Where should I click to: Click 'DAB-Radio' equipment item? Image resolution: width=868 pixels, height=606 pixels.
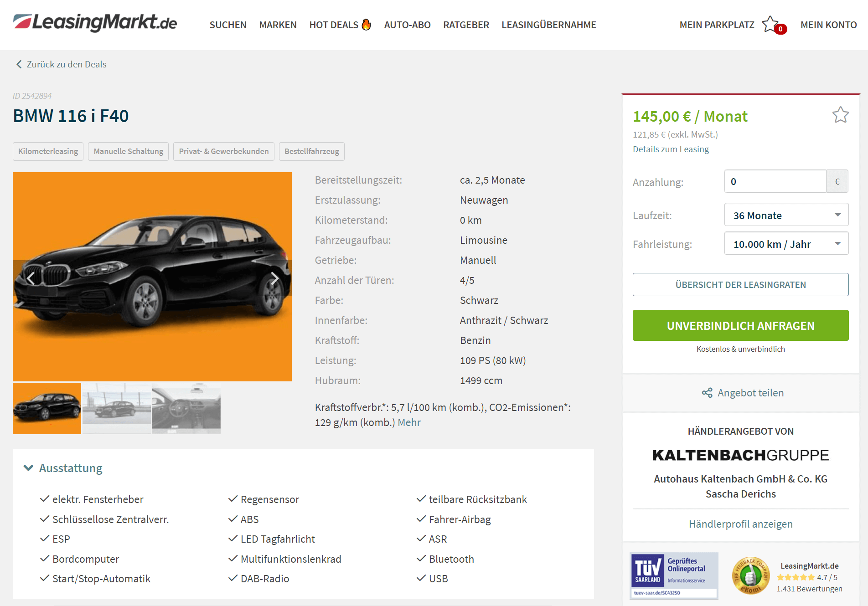click(x=265, y=579)
